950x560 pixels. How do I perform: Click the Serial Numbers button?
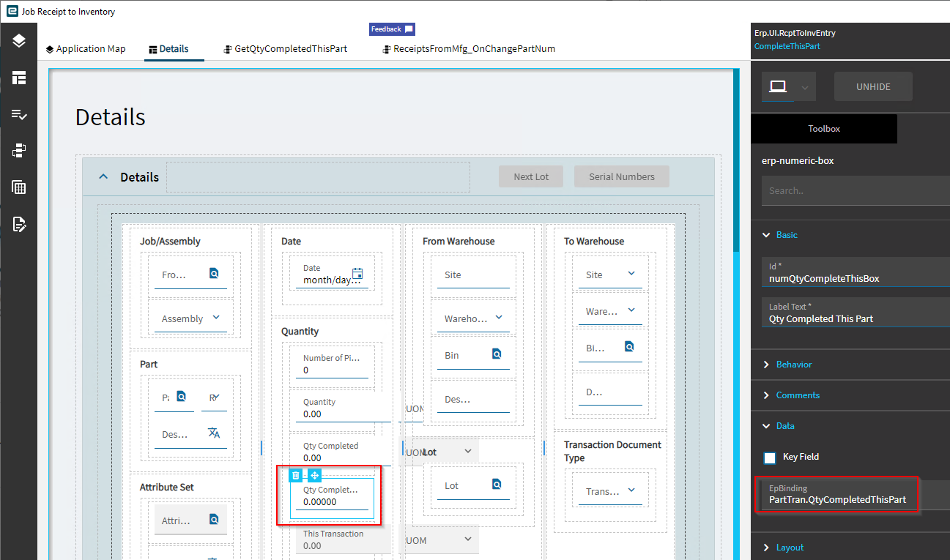point(622,176)
